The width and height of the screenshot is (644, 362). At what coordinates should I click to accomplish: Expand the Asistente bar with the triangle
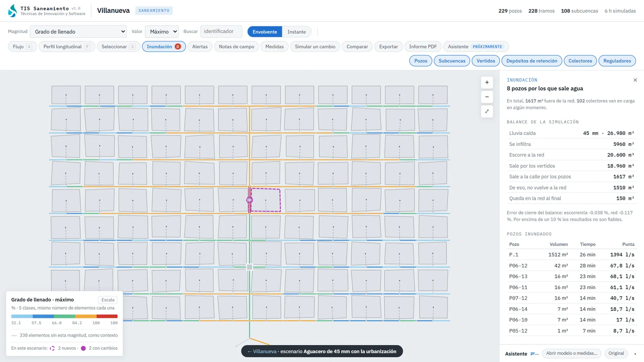(635, 354)
